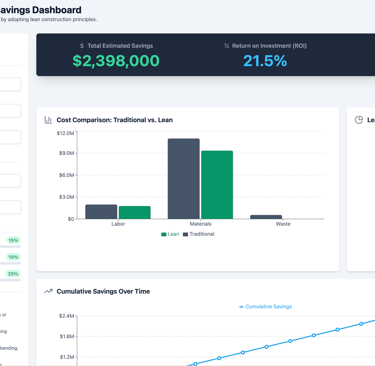Image resolution: width=375 pixels, height=366 pixels.
Task: Click the pie chart icon on the right card
Action: [359, 120]
